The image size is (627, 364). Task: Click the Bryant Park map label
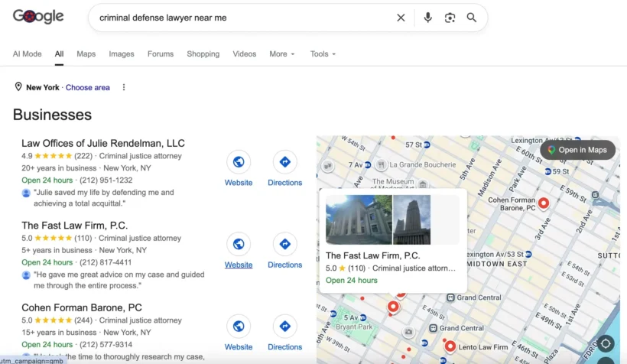point(354,327)
